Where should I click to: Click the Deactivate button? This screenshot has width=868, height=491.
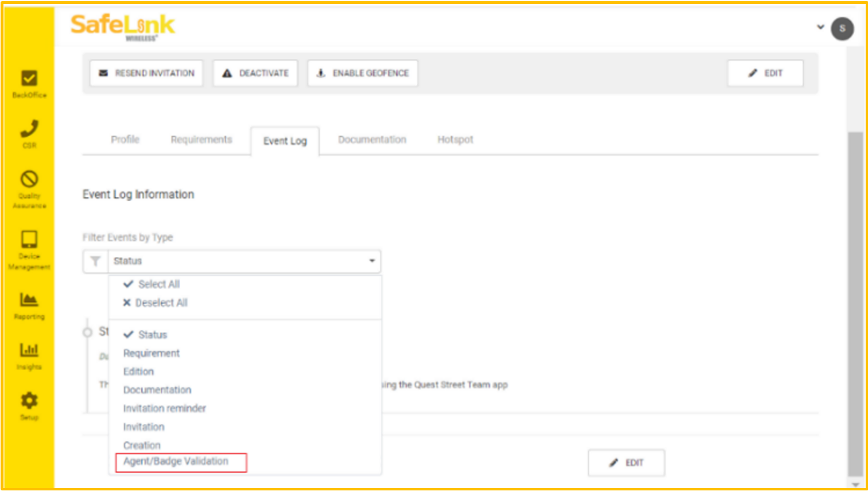(255, 73)
